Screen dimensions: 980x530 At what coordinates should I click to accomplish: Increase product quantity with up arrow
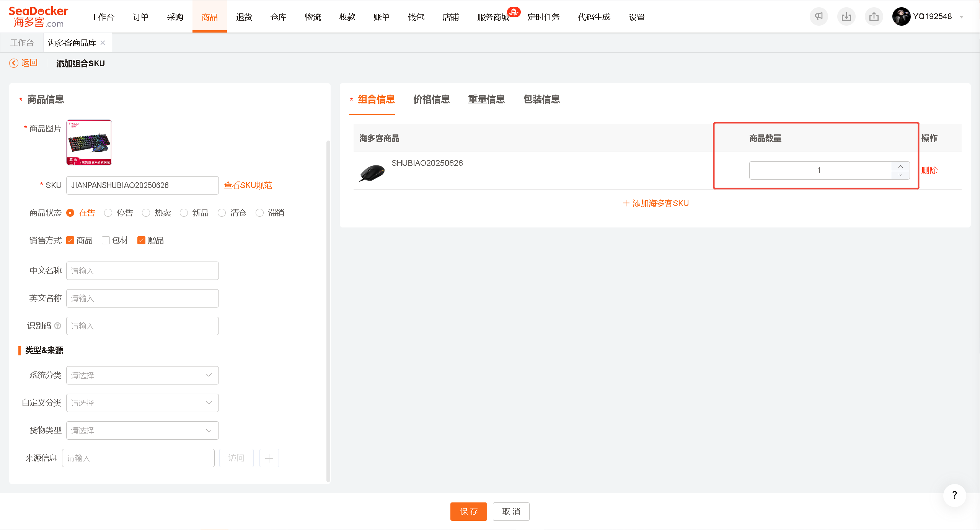click(x=900, y=166)
